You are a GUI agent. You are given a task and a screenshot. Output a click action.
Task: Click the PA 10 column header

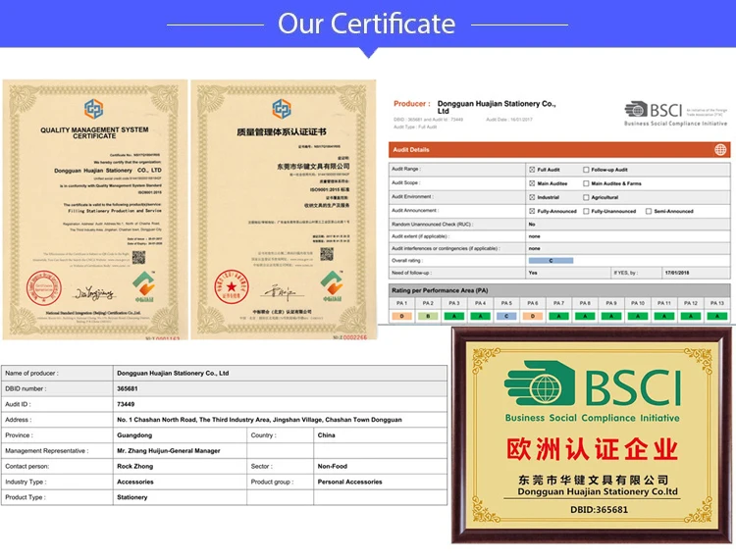pos(638,303)
